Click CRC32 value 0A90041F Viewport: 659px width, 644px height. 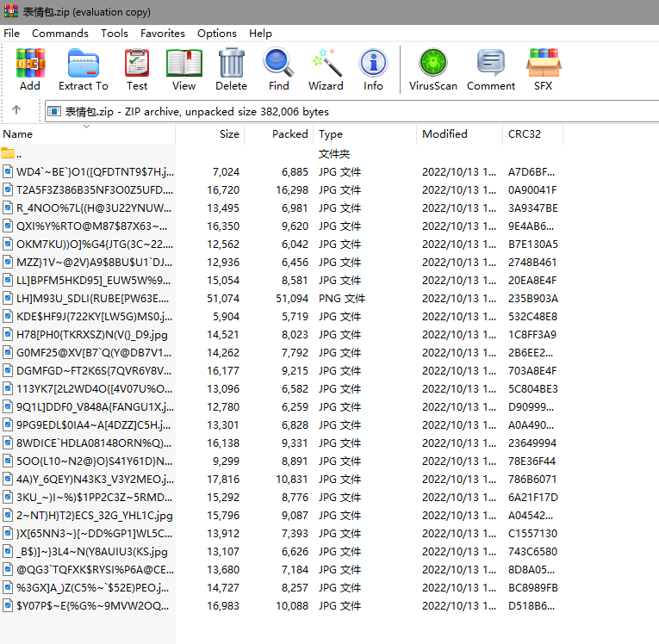(x=532, y=190)
